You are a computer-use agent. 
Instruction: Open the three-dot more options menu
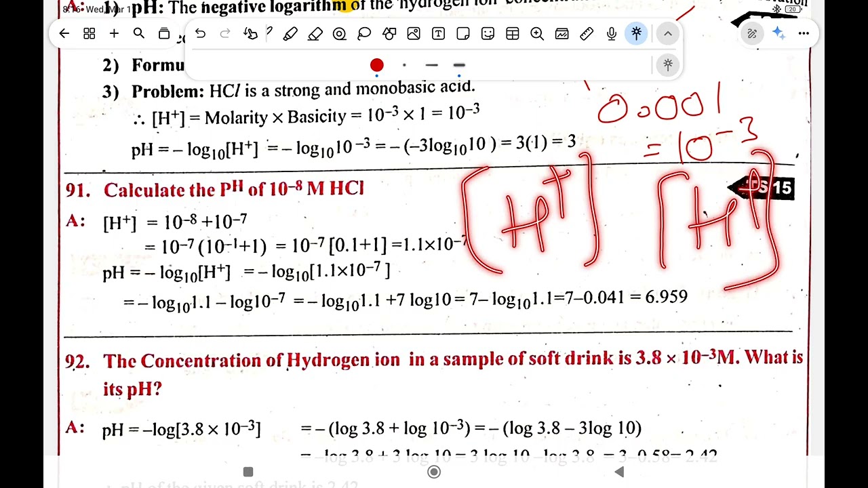point(804,33)
